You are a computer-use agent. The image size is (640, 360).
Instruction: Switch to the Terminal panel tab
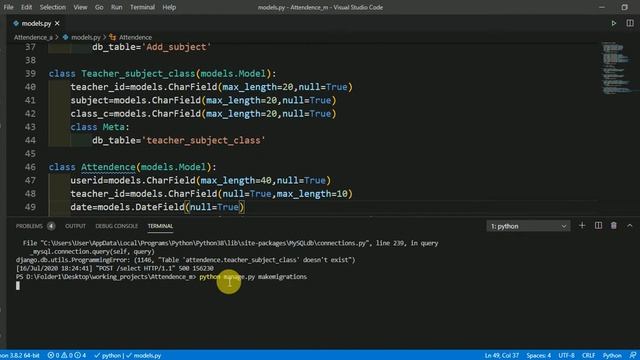click(x=160, y=226)
